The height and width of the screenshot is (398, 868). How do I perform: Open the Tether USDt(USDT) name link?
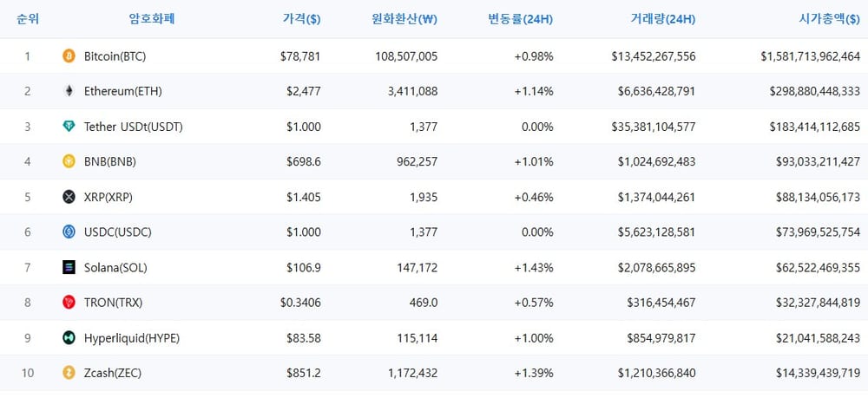134,127
